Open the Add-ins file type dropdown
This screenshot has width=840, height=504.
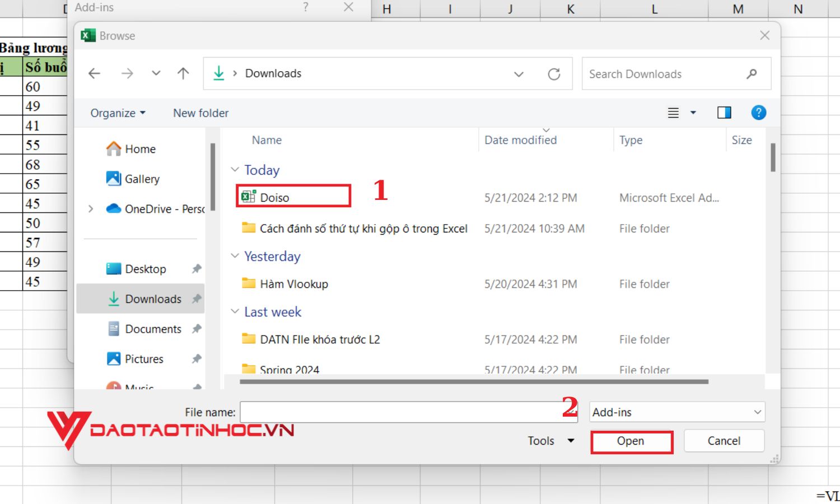[677, 412]
